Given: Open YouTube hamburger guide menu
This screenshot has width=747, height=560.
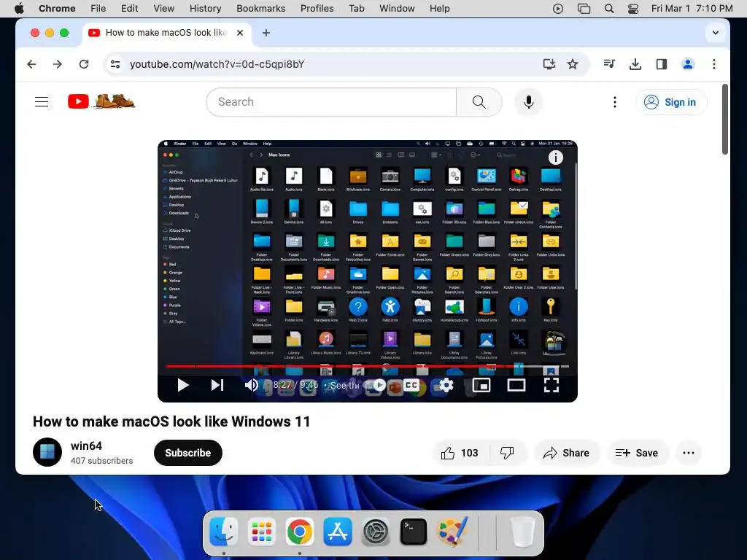Looking at the screenshot, I should (x=42, y=102).
